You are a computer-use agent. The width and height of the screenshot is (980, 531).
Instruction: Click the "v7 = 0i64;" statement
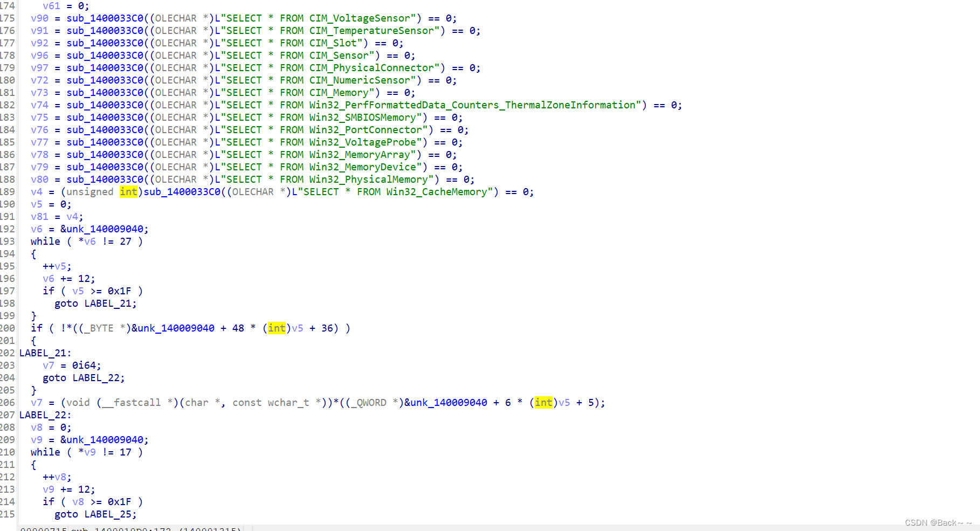coord(72,366)
